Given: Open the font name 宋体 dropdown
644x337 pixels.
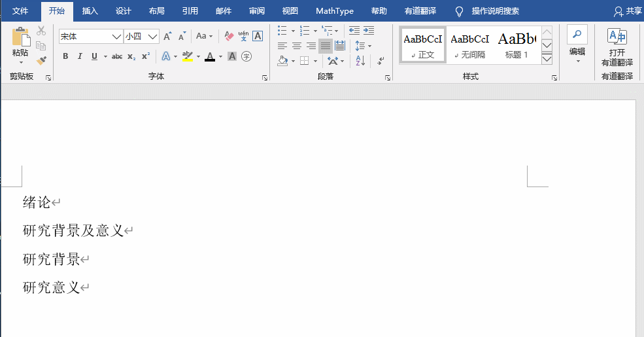Looking at the screenshot, I should 116,37.
